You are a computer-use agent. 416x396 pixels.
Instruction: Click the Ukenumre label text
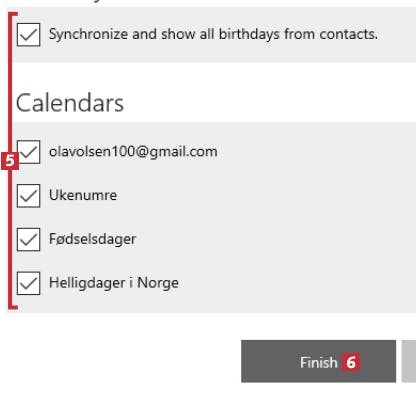[x=83, y=195]
